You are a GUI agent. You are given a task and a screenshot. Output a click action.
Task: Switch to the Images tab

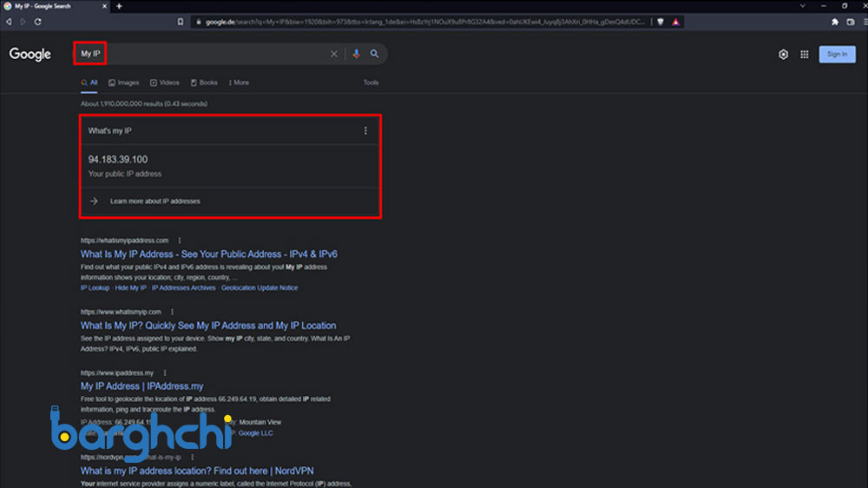[124, 82]
